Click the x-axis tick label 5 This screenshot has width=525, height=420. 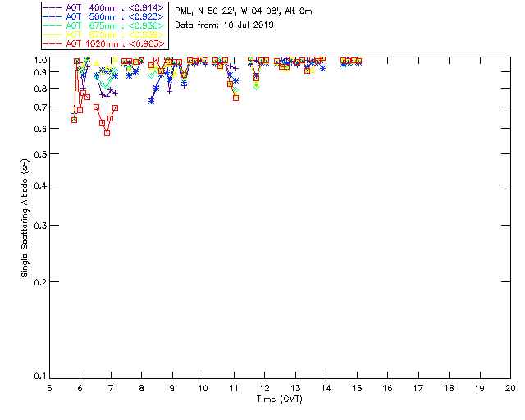(x=49, y=387)
